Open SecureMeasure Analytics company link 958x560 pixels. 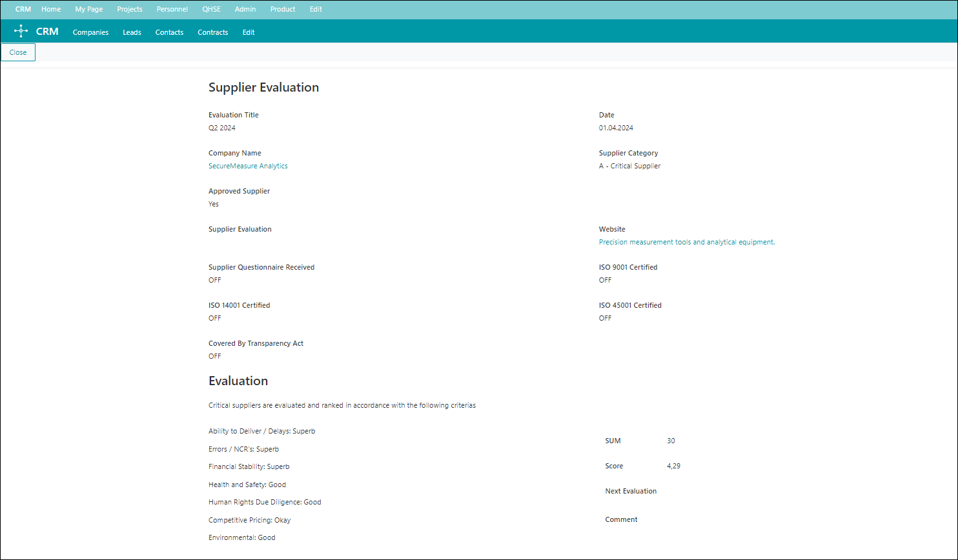pyautogui.click(x=248, y=166)
